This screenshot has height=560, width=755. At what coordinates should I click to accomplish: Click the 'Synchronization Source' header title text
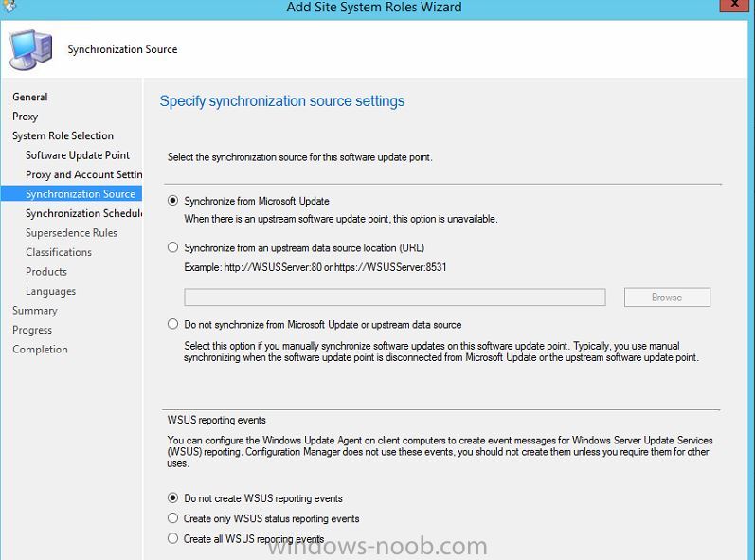tap(122, 49)
